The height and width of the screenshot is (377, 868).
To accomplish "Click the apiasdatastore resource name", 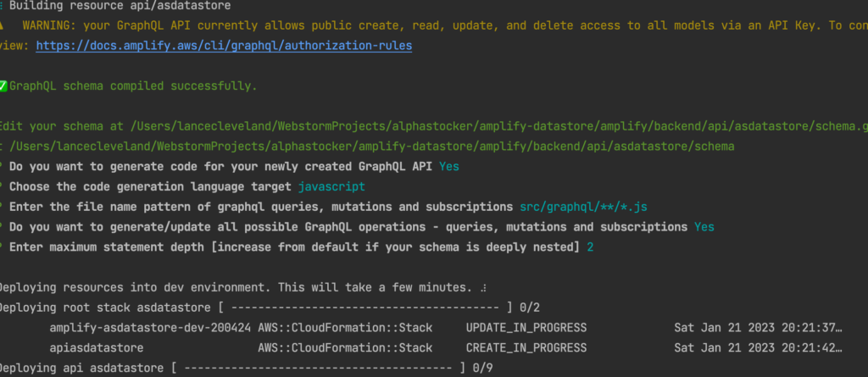I will (x=97, y=347).
